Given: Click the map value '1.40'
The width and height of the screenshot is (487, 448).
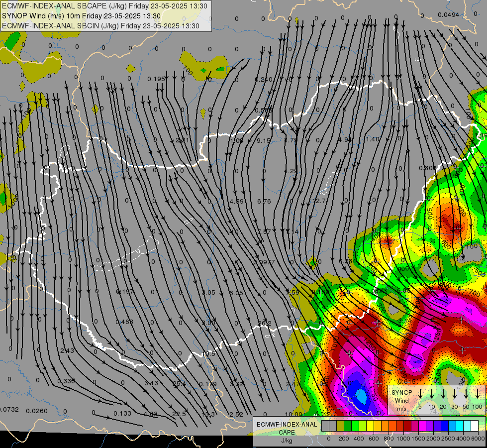Looking at the screenshot, I should click(373, 139).
